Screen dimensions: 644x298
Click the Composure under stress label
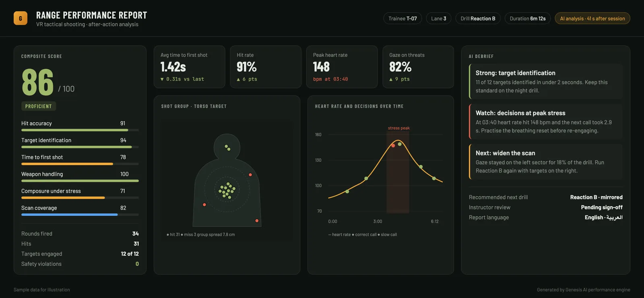coord(51,191)
